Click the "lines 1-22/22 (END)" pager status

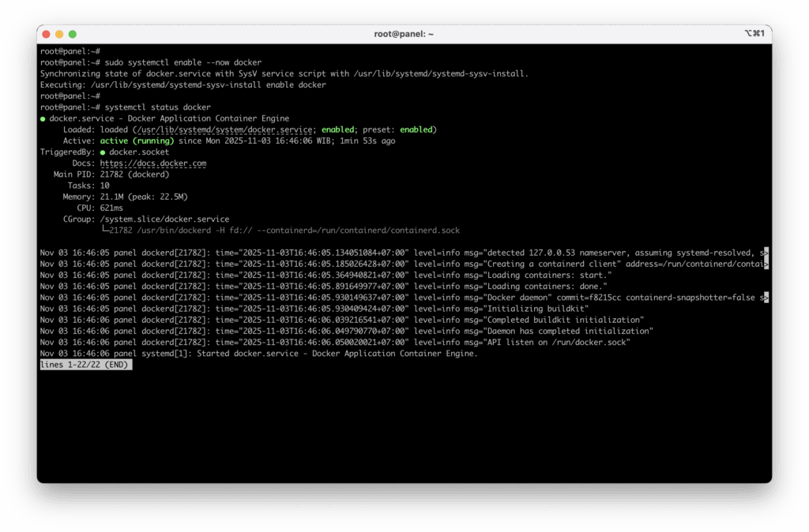[86, 365]
